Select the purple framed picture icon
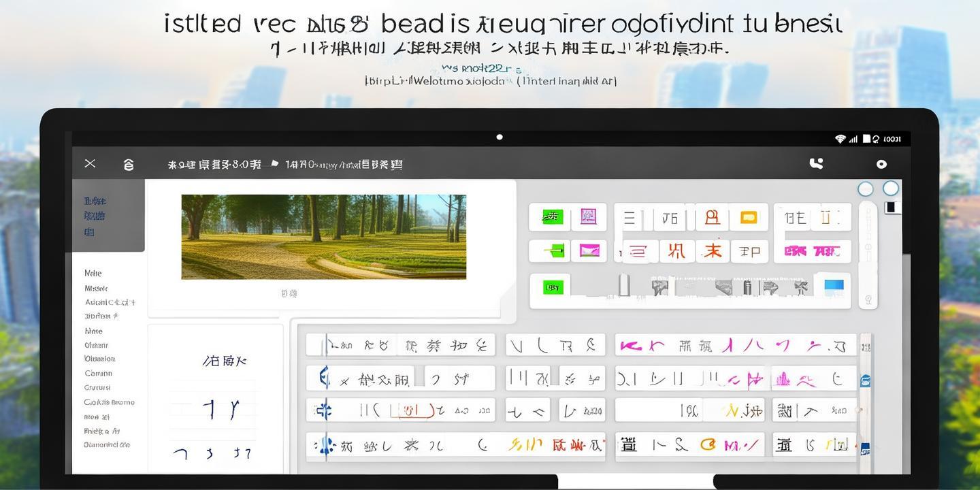 pos(588,217)
